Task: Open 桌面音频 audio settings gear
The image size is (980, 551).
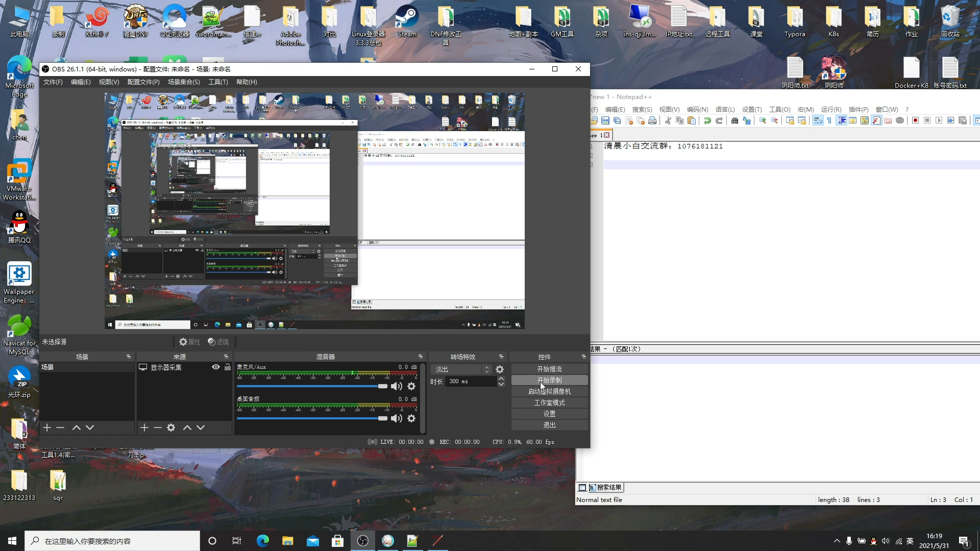Action: click(411, 418)
